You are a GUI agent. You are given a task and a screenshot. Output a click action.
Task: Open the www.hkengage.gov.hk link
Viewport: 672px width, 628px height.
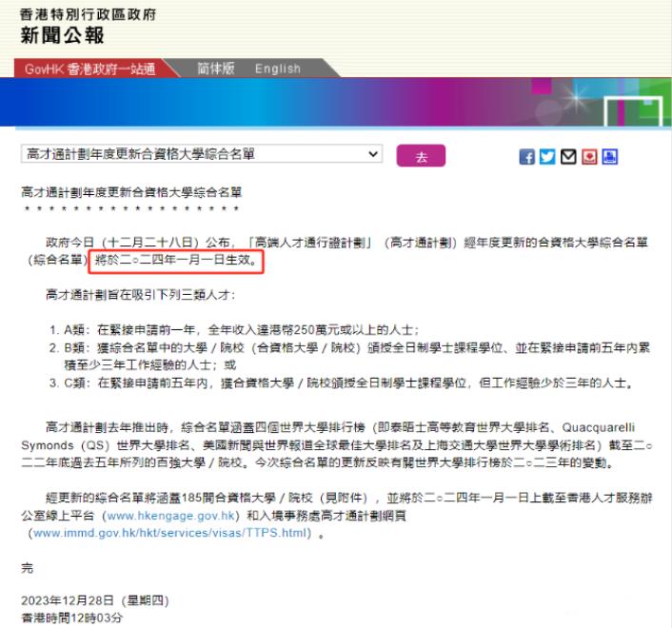pyautogui.click(x=170, y=516)
